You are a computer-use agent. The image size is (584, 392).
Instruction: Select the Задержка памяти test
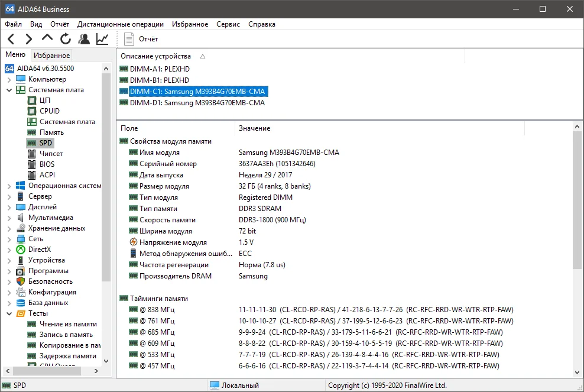click(x=68, y=356)
